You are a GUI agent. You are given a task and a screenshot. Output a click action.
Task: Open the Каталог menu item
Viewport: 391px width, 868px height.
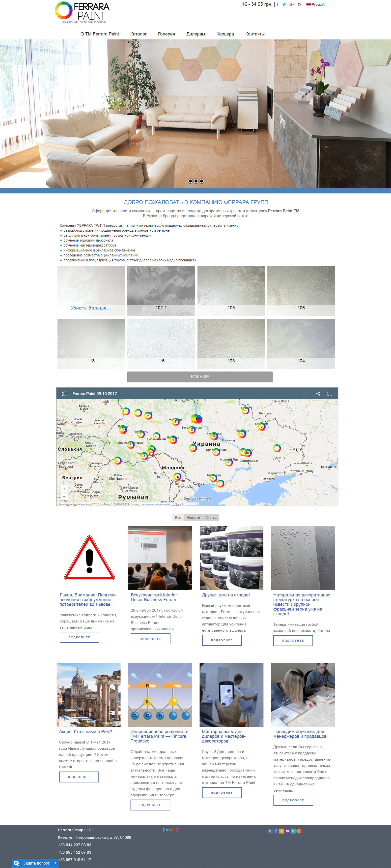pos(139,34)
